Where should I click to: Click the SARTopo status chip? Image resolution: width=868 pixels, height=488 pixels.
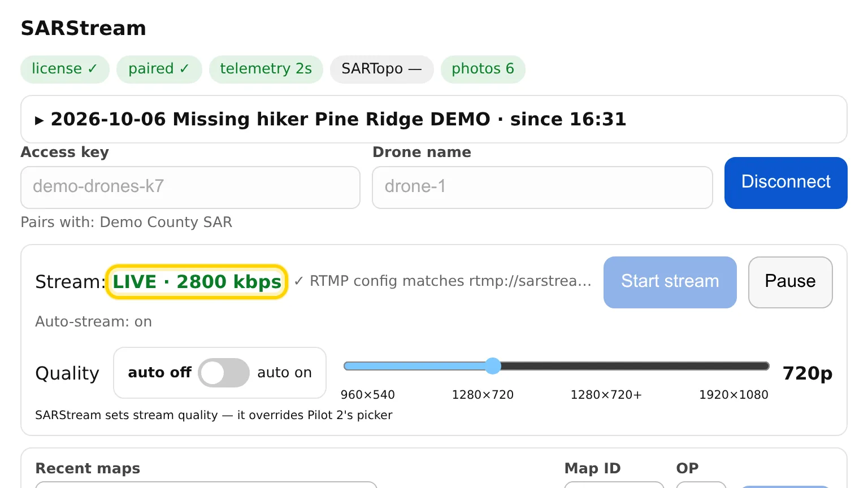pyautogui.click(x=381, y=69)
